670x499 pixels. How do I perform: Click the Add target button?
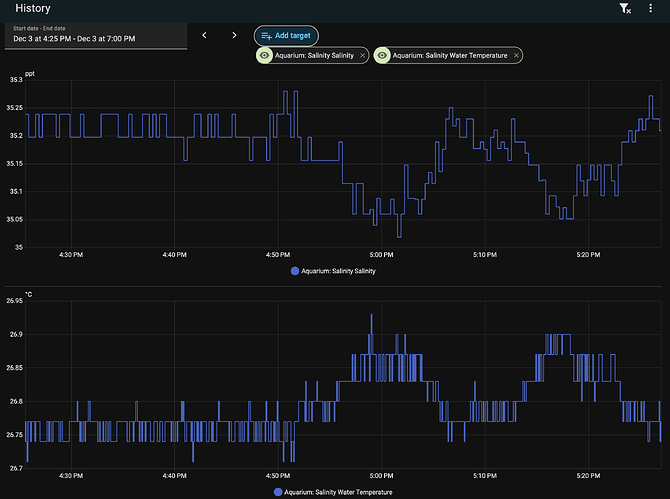[286, 35]
